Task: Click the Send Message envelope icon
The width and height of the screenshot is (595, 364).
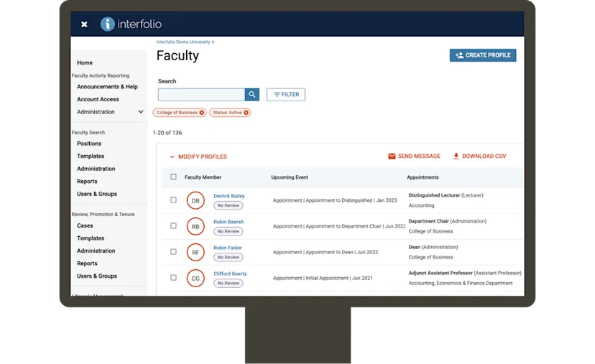Action: click(x=392, y=157)
